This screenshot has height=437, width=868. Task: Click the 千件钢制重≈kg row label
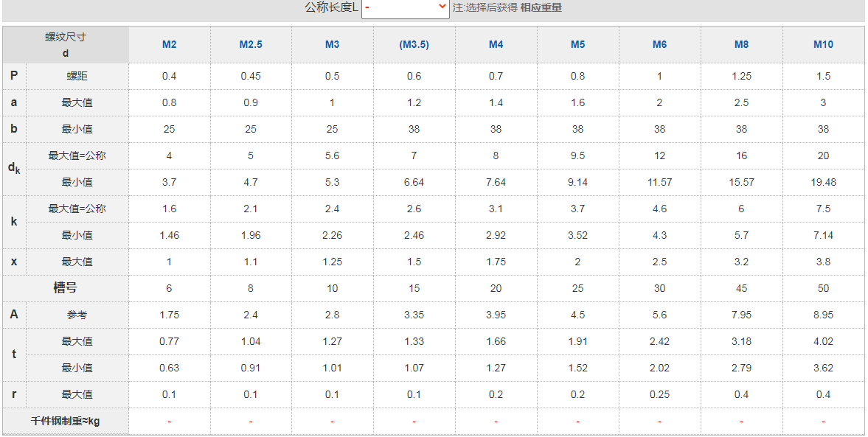click(x=65, y=421)
